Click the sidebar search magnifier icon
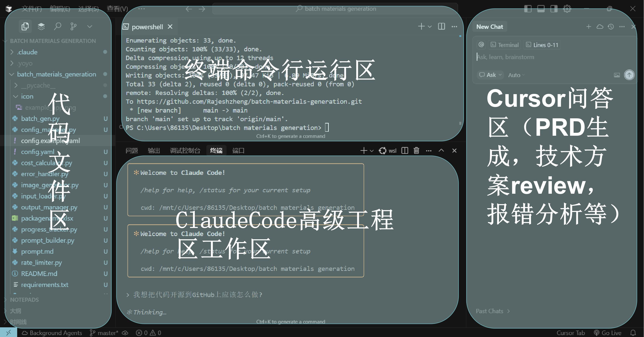The image size is (644, 337). pyautogui.click(x=58, y=26)
